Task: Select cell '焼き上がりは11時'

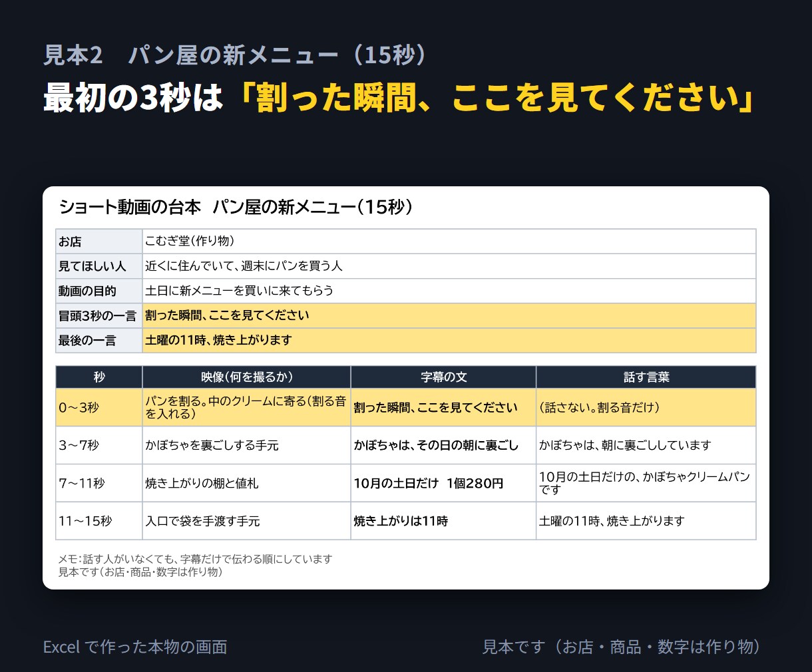Action: tap(443, 521)
